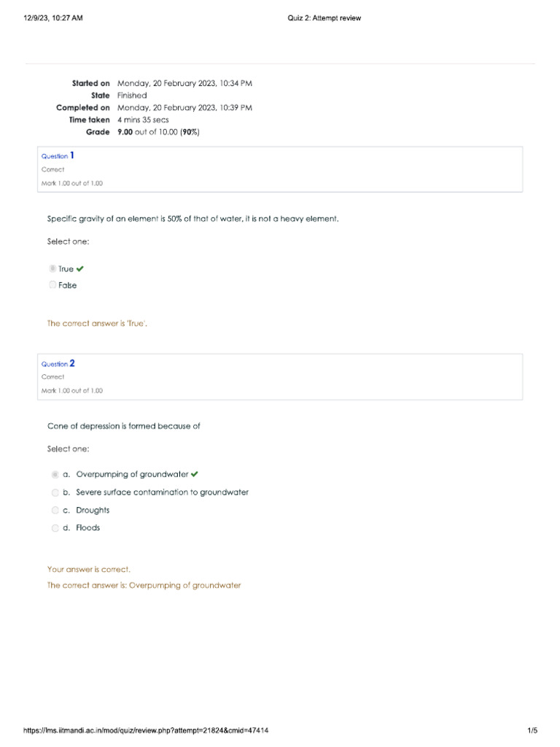
Task: Open the Question 2 heading link
Action: pyautogui.click(x=58, y=363)
